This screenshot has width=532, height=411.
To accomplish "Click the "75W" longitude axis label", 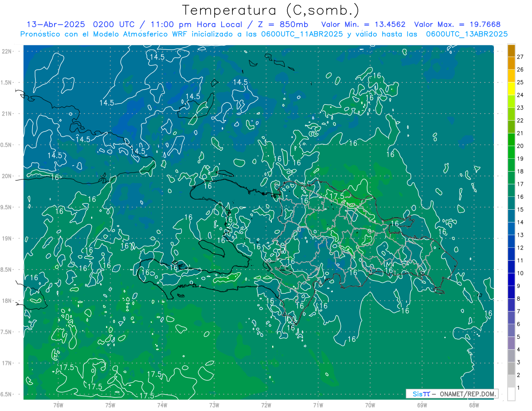I will [x=110, y=405].
